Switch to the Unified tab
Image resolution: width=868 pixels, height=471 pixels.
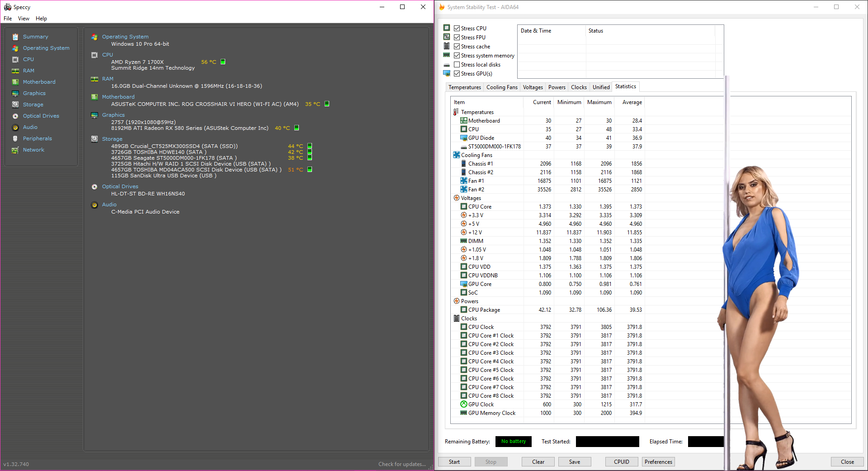click(601, 87)
